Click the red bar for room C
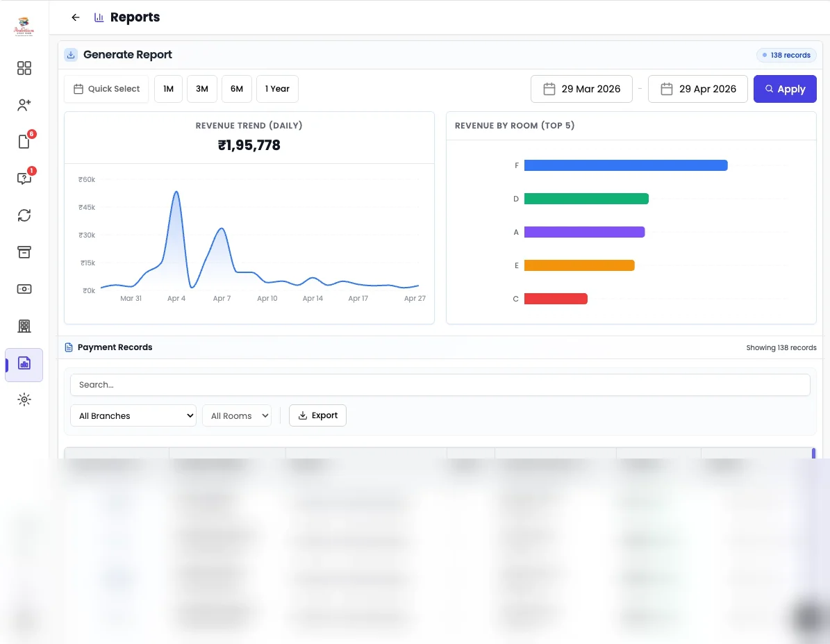This screenshot has height=644, width=830. (x=556, y=299)
